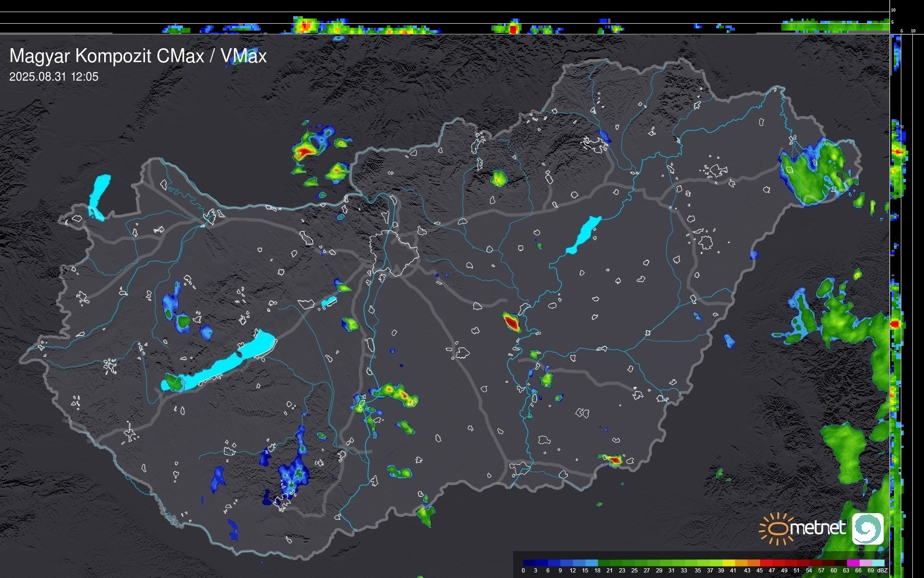Click the red-core storm cell north of Fertő region
Viewport: 924px width, 578px height.
[303, 152]
